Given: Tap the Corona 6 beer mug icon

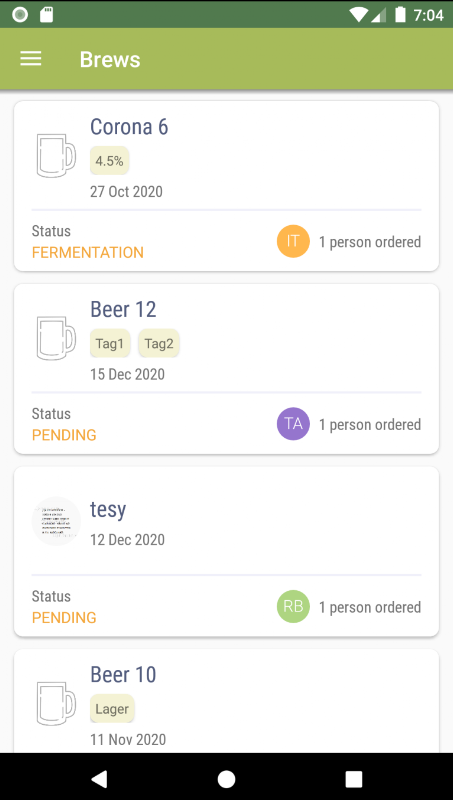Looking at the screenshot, I should pyautogui.click(x=56, y=156).
